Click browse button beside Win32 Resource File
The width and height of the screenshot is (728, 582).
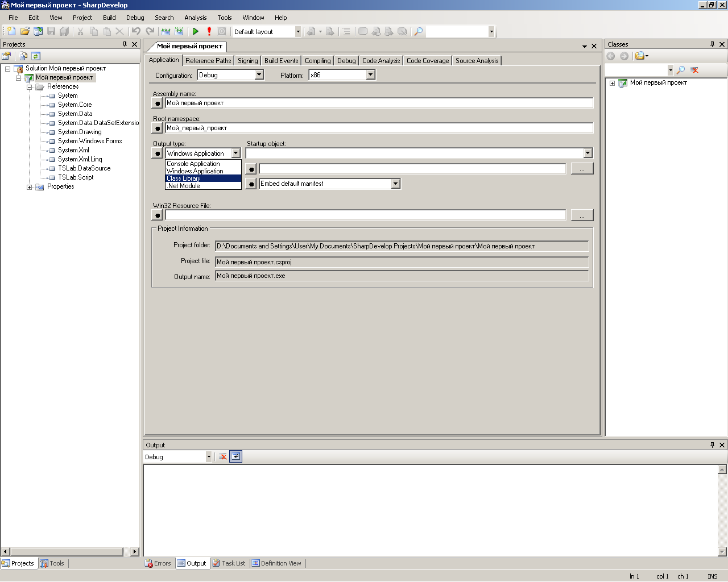click(x=582, y=215)
